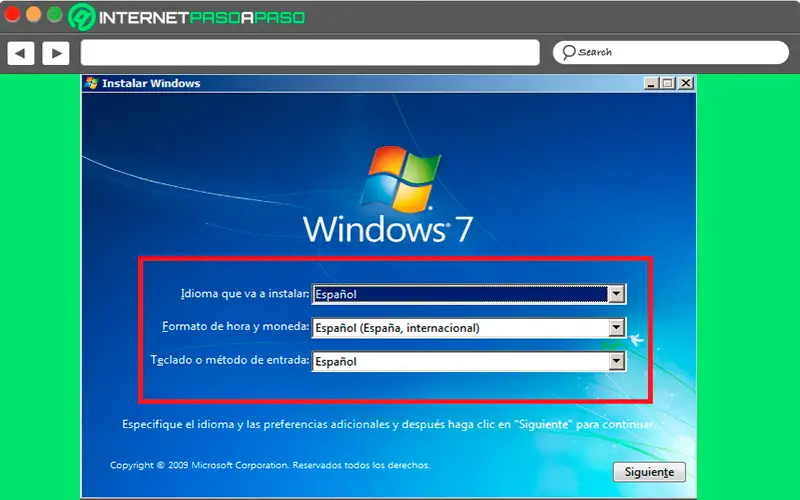Viewport: 800px width, 500px height.
Task: Click the 'Idioma que va a instalar:' label
Action: (245, 294)
